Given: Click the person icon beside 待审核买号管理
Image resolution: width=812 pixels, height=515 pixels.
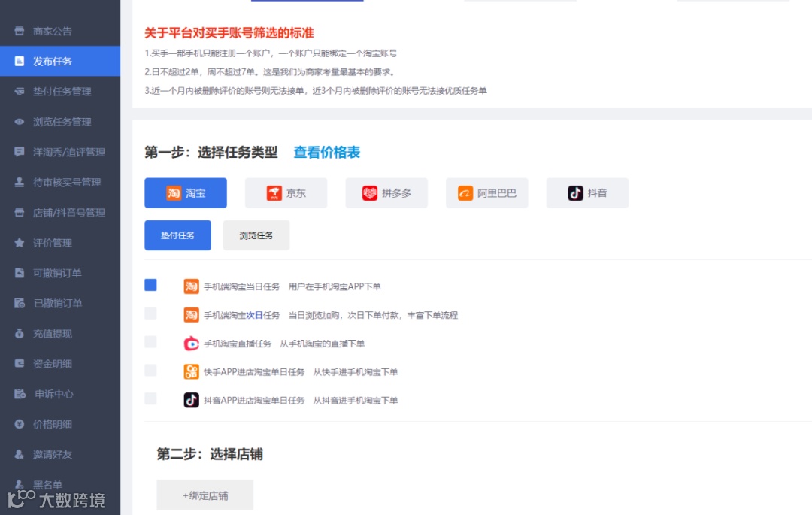Looking at the screenshot, I should [19, 182].
